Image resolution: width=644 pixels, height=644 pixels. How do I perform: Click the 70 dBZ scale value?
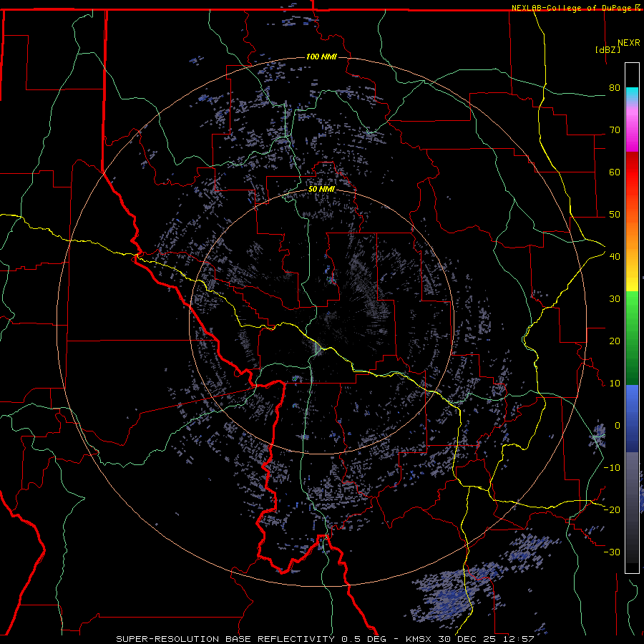pyautogui.click(x=615, y=130)
